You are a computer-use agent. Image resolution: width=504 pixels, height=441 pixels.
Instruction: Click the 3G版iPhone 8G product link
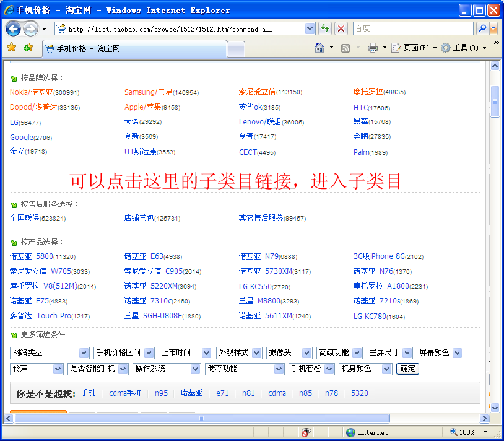click(x=379, y=256)
